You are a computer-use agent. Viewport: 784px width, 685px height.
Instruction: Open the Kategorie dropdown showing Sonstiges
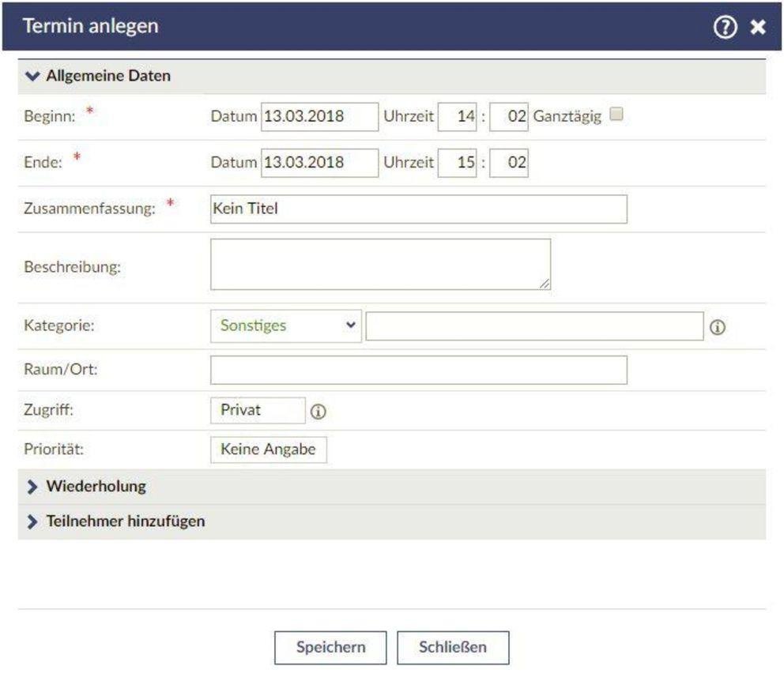tap(286, 326)
